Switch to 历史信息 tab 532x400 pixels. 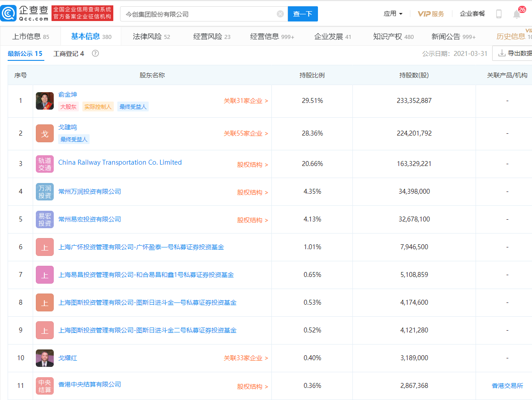coord(514,36)
